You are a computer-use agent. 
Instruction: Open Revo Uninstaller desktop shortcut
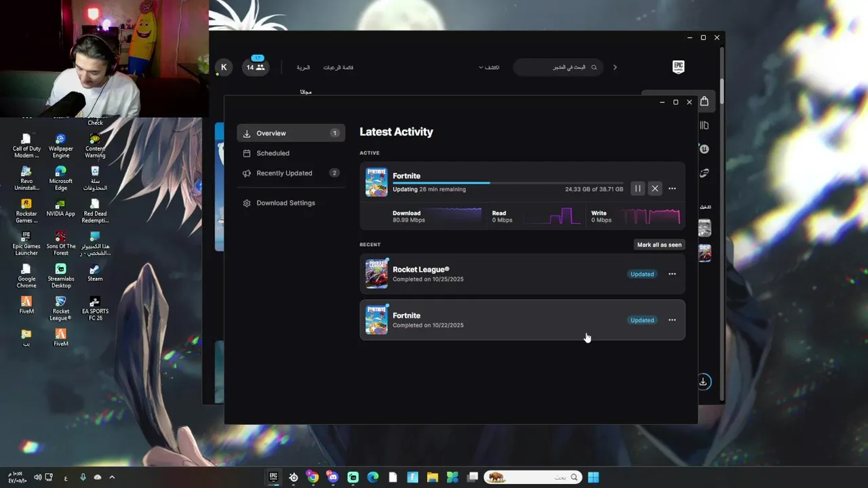coord(26,178)
